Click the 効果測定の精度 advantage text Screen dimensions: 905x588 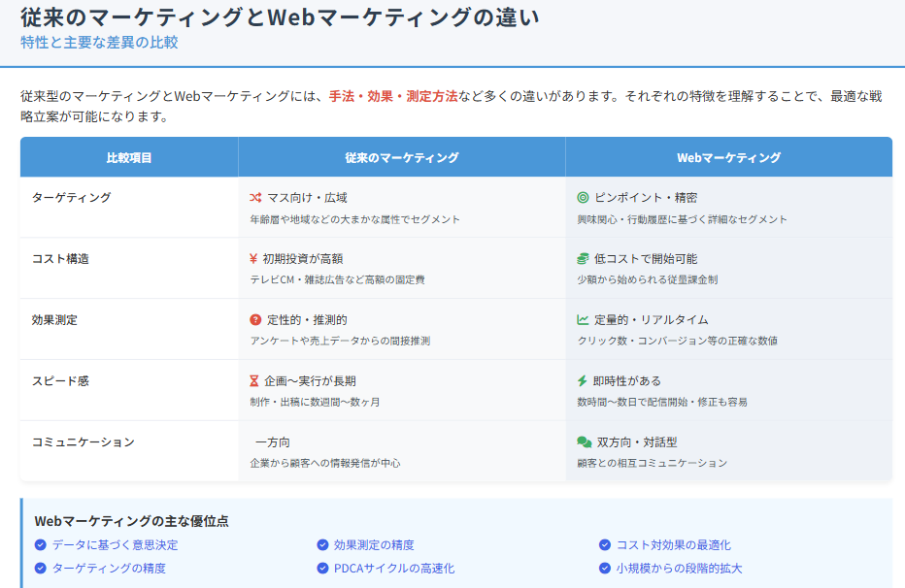(374, 545)
